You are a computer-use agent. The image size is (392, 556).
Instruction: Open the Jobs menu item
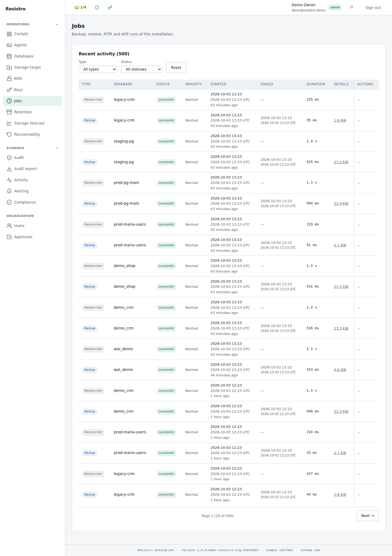point(33,101)
